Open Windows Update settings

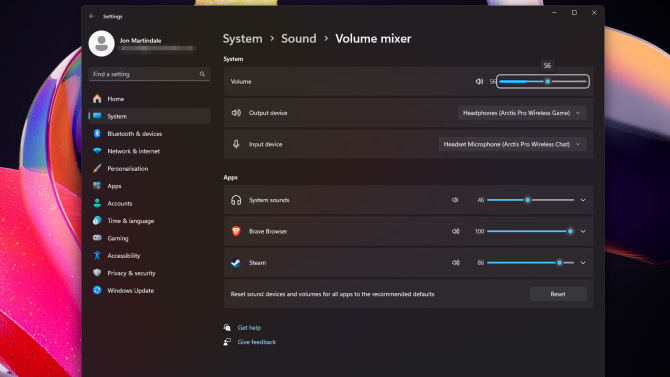[149, 290]
